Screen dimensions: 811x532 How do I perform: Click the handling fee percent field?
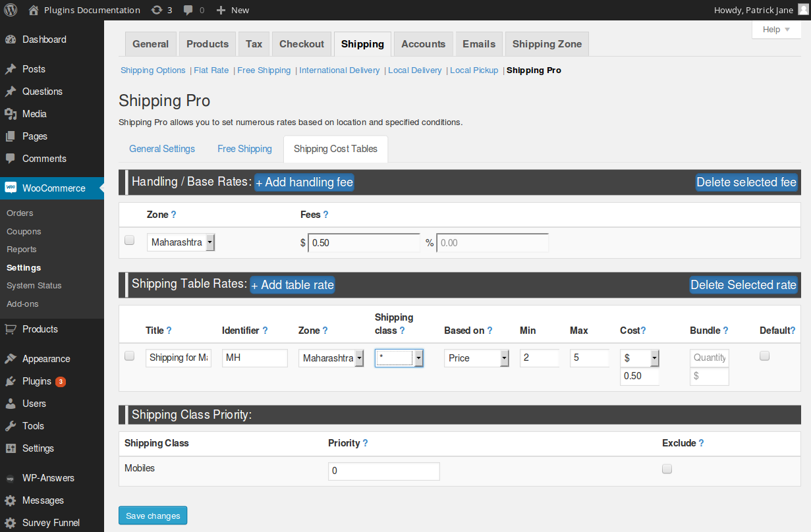point(492,243)
